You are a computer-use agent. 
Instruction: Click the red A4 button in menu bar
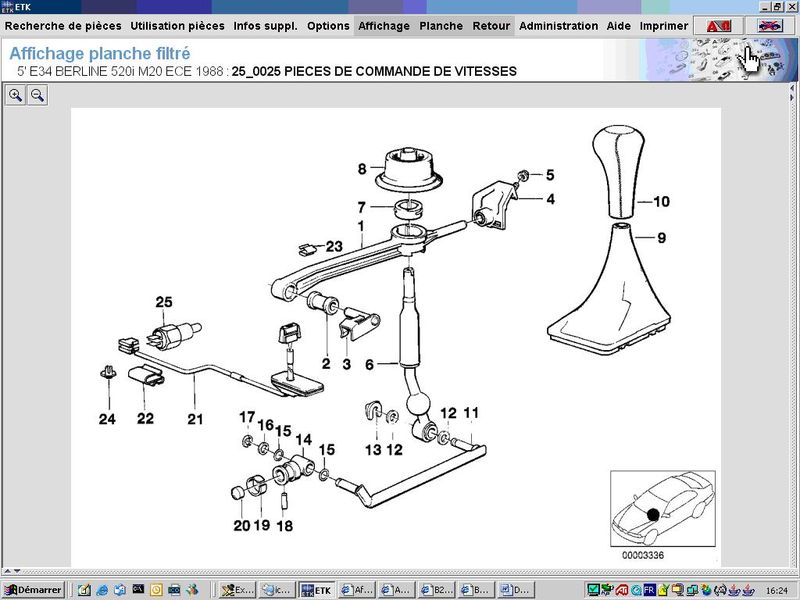719,26
